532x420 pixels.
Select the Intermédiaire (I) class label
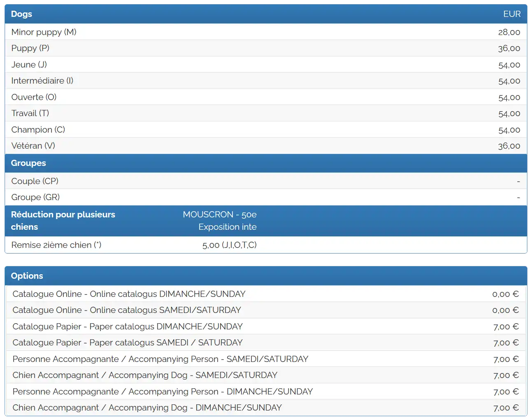tap(42, 81)
